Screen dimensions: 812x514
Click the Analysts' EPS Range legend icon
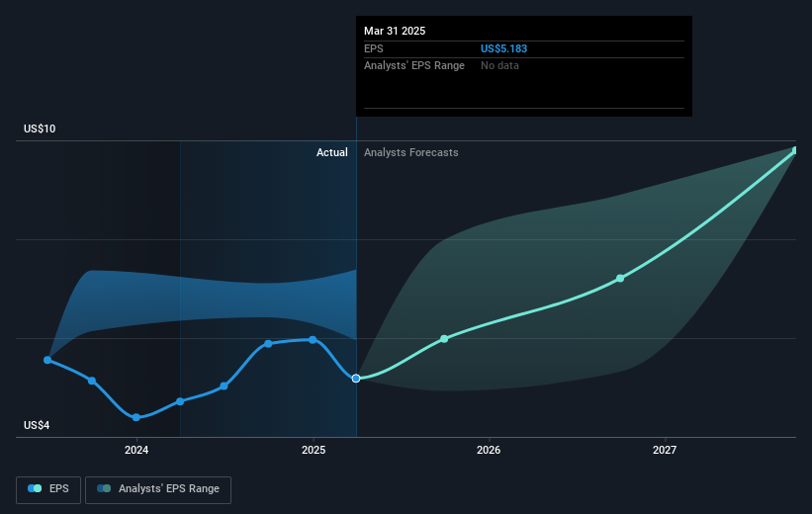click(104, 488)
